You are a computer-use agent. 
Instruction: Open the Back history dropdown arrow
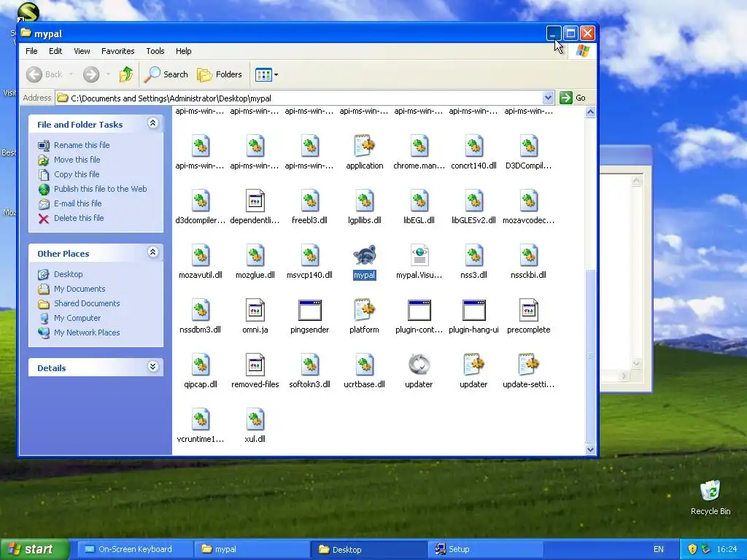71,74
